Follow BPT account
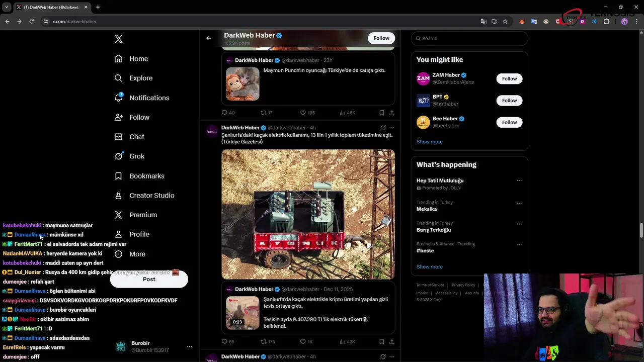The height and width of the screenshot is (362, 644). pyautogui.click(x=509, y=101)
